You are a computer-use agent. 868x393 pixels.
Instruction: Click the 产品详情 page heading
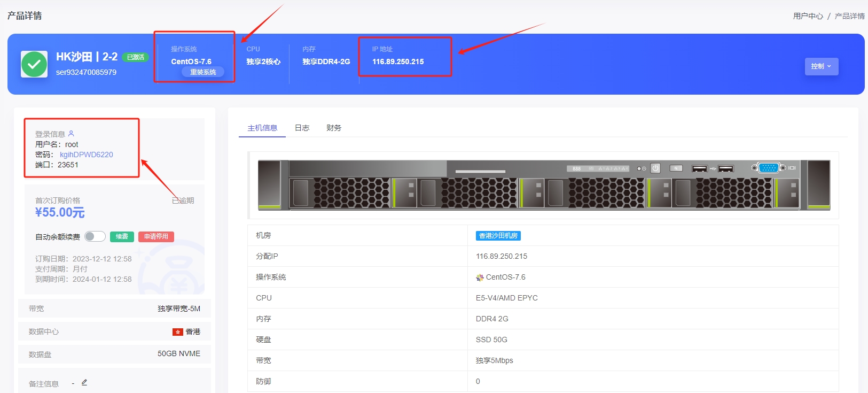[x=25, y=16]
